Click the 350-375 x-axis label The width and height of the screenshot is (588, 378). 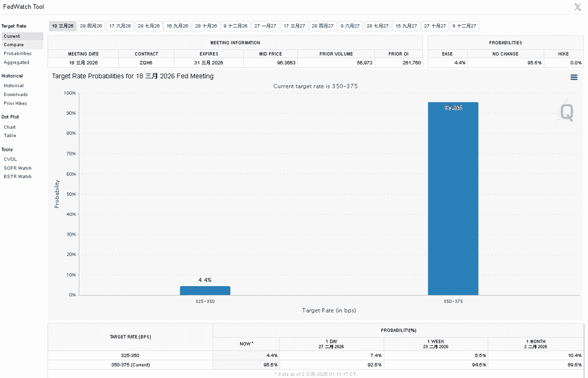(453, 301)
